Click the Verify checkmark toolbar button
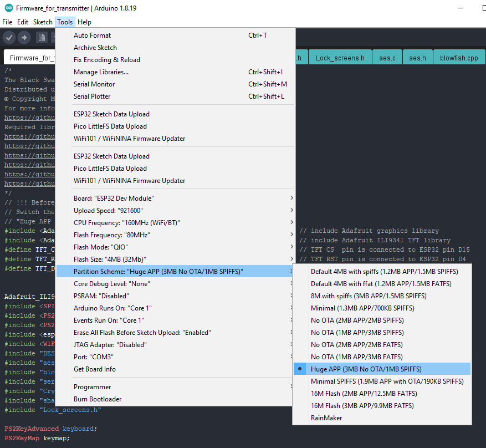 click(9, 38)
